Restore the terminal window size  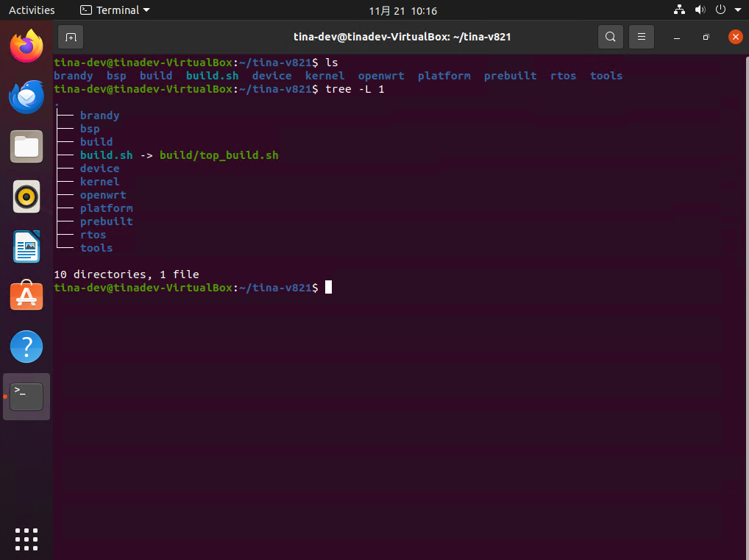click(706, 37)
